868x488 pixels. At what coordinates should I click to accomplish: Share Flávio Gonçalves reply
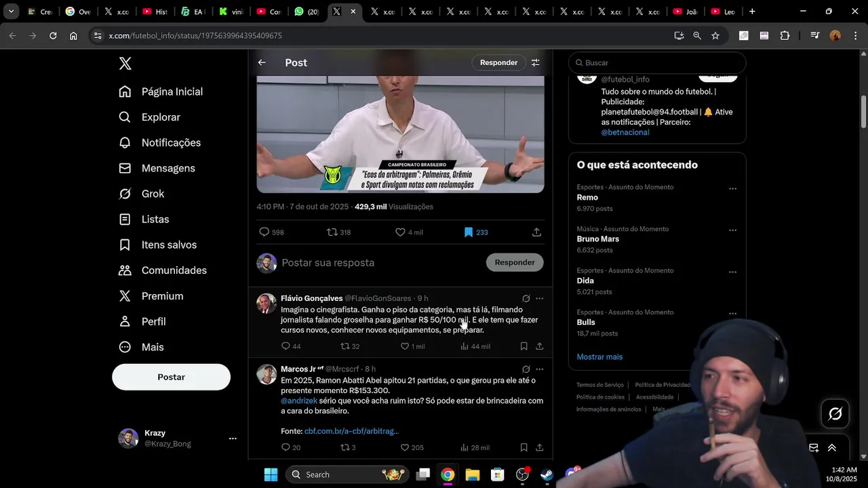540,346
